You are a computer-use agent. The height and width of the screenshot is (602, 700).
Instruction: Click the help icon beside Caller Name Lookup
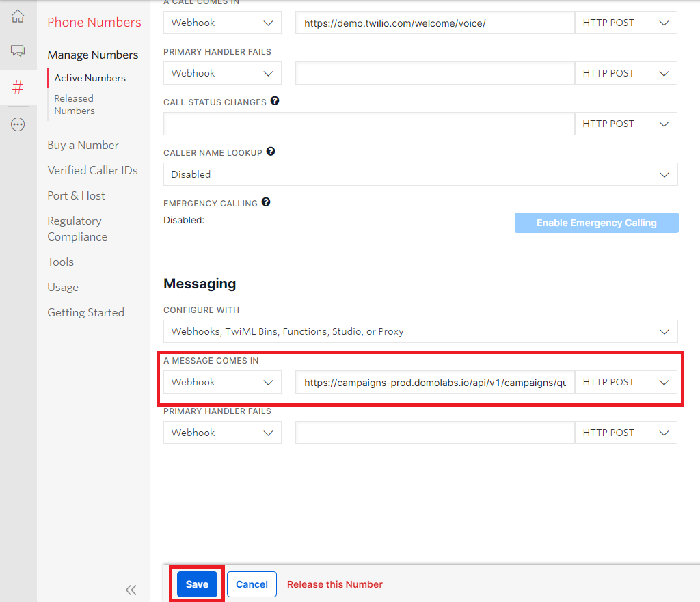[271, 151]
